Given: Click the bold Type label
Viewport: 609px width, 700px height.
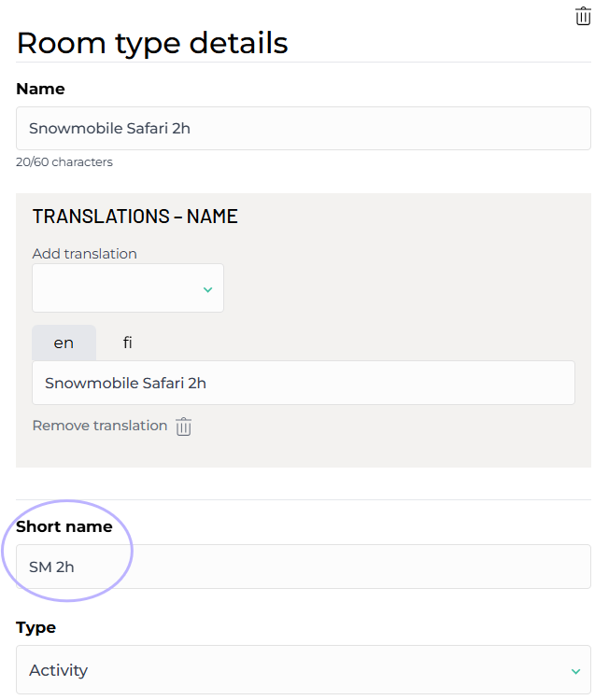Looking at the screenshot, I should [35, 627].
